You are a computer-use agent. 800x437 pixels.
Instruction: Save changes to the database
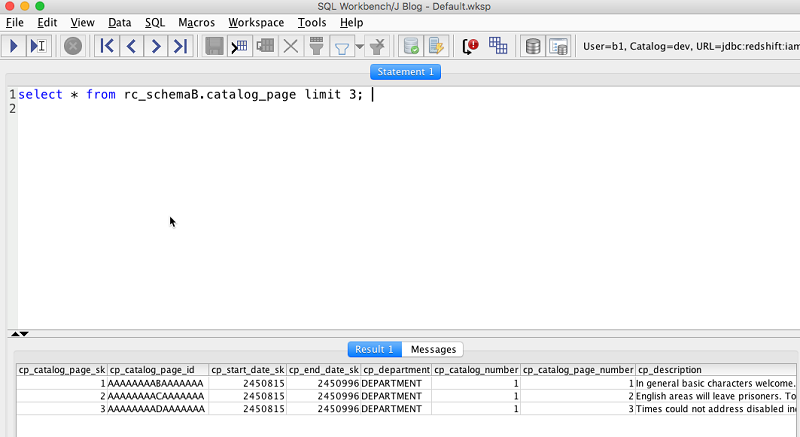point(214,46)
